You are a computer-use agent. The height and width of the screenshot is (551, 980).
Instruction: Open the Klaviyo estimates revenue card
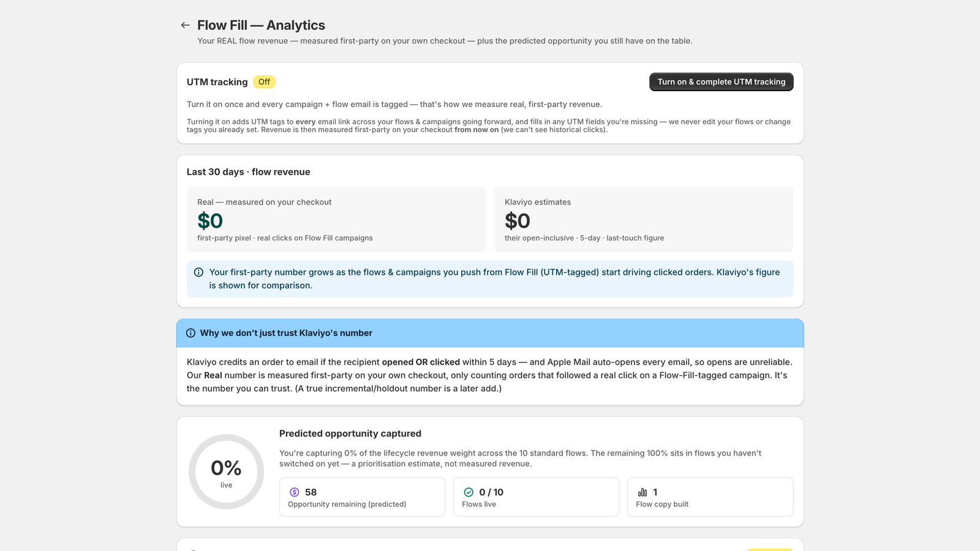tap(644, 219)
